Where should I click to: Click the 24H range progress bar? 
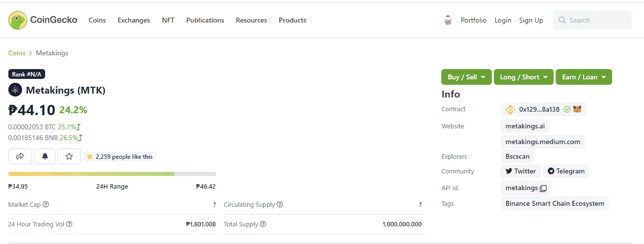(112, 174)
